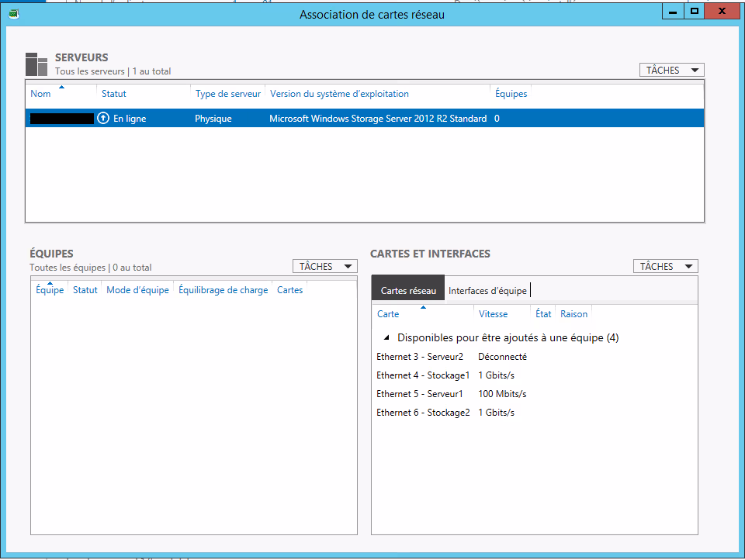Switch to the Cartes réseau tab
Screen dimensions: 745x560
408,291
